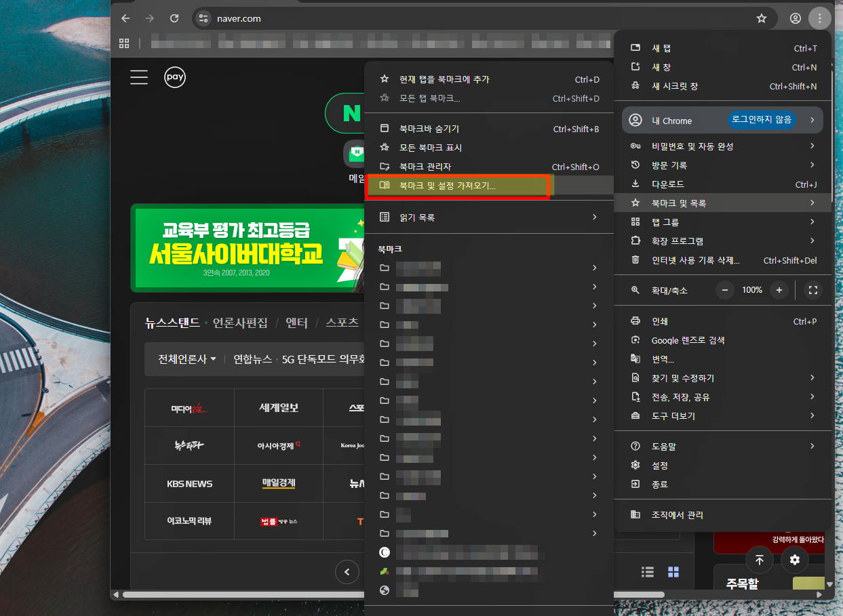Toggle fullscreen mode icon
This screenshot has height=616, width=843.
coord(813,290)
